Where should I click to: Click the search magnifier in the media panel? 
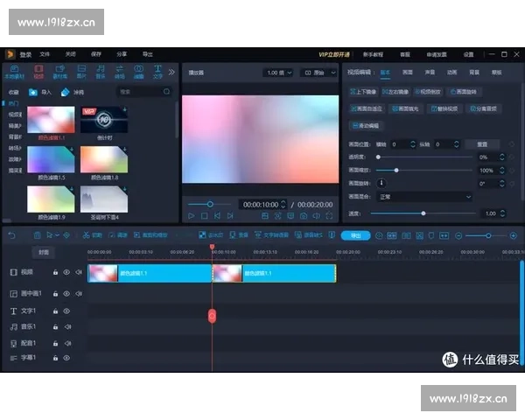pos(166,91)
